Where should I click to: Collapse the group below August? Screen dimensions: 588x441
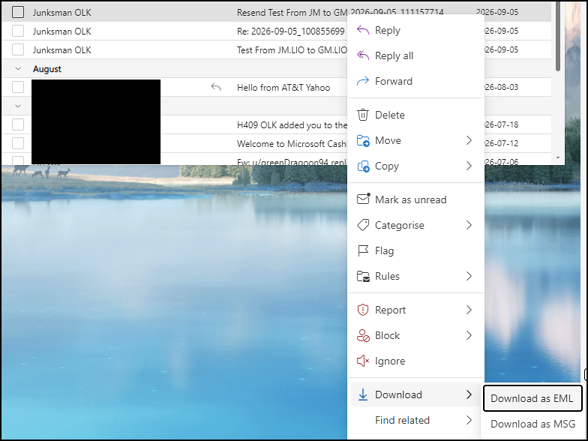tap(18, 106)
